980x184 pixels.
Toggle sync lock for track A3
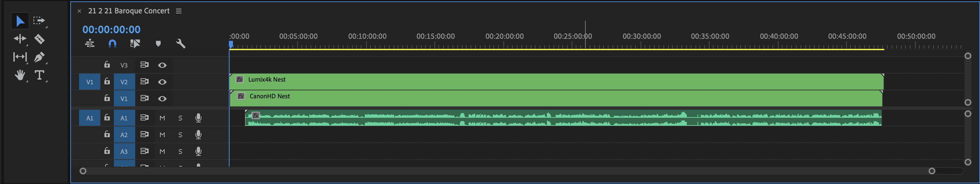pyautogui.click(x=144, y=151)
